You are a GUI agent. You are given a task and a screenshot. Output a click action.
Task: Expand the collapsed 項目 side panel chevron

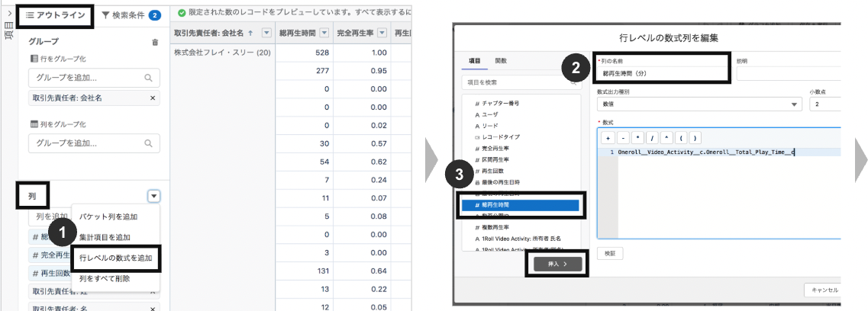pos(10,12)
